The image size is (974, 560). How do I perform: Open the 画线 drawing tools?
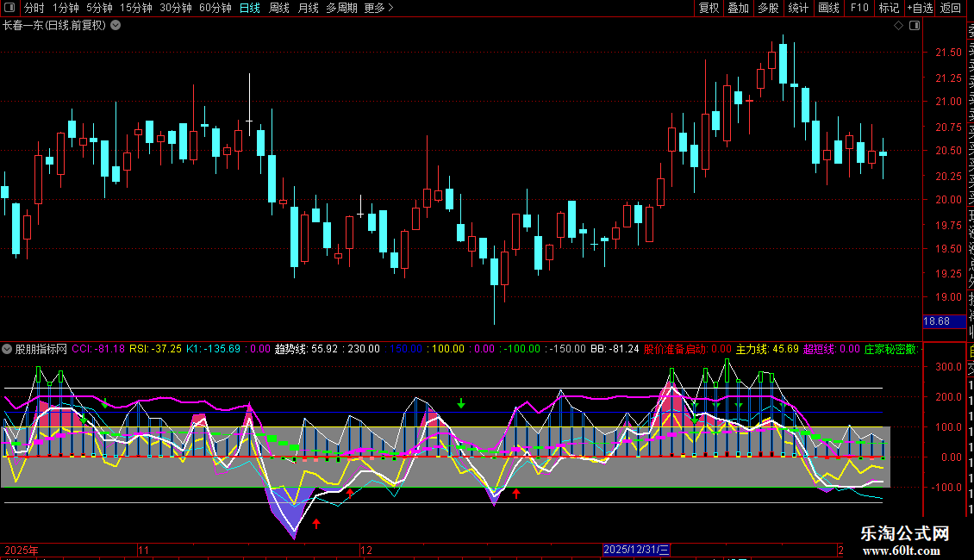pos(828,8)
